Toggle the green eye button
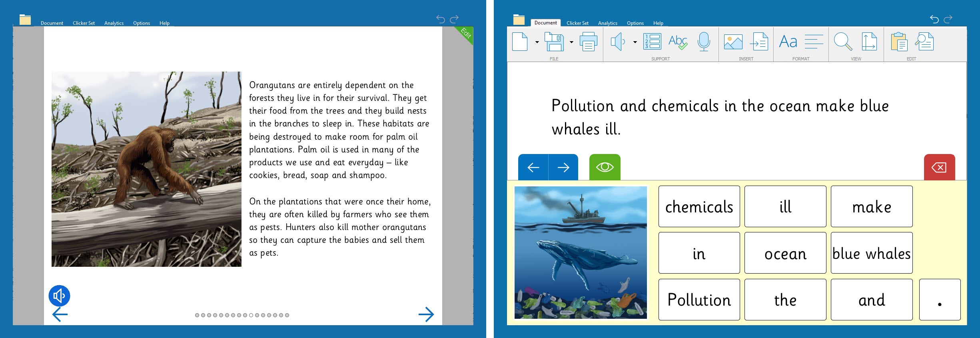This screenshot has width=980, height=338. pyautogui.click(x=605, y=167)
